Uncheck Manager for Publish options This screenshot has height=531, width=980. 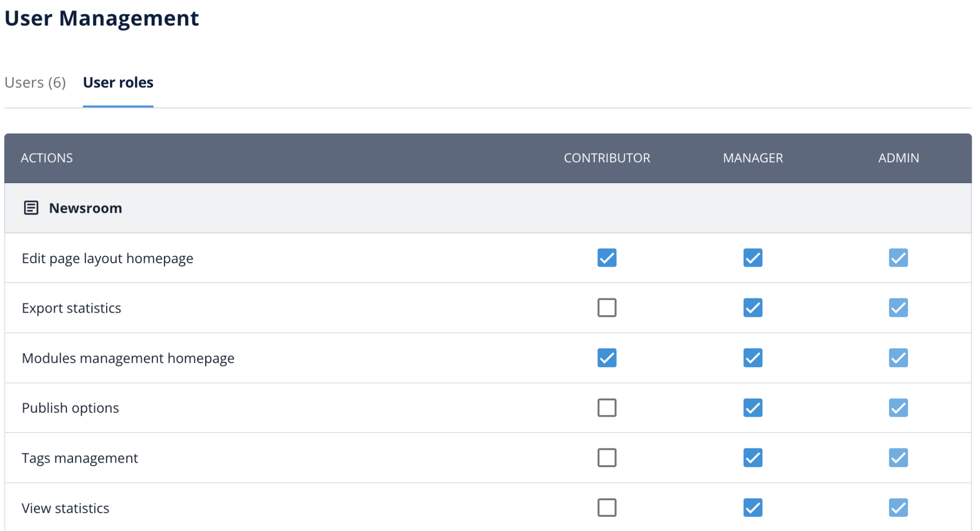752,408
